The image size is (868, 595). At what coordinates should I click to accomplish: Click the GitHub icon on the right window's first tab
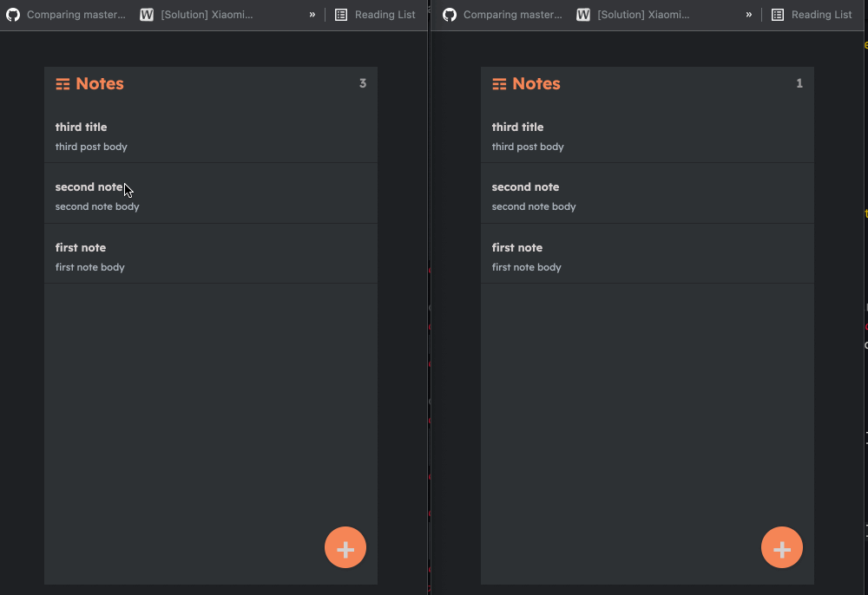tap(449, 14)
